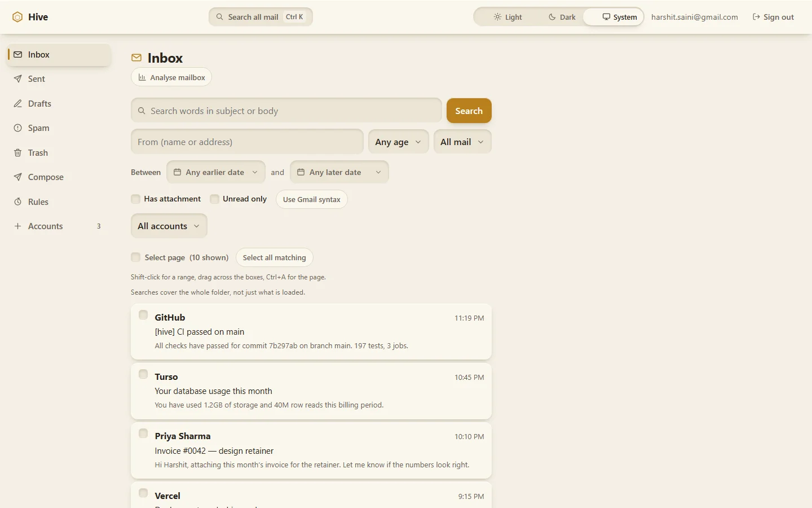The height and width of the screenshot is (508, 812).
Task: Click the envelope icon next to Inbox in sidebar
Action: click(18, 55)
